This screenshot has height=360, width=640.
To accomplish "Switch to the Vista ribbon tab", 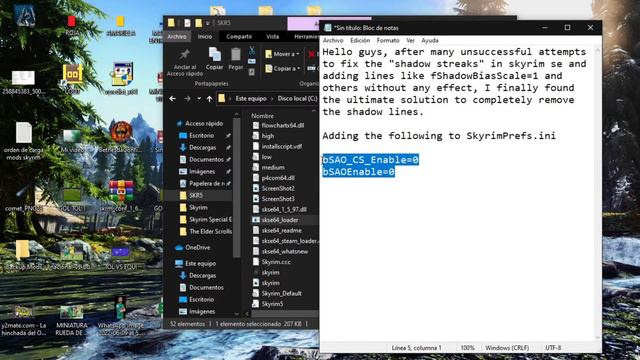I will (273, 36).
